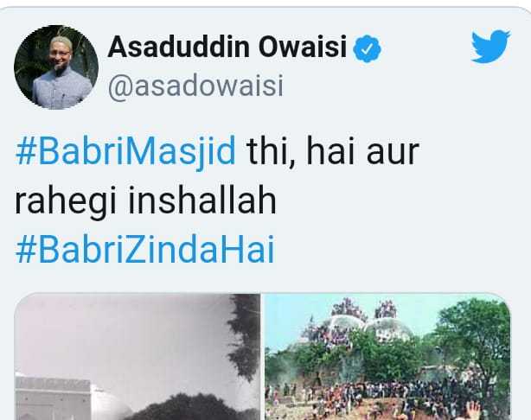Click the white mosque wall in the left photo

coord(53,398)
